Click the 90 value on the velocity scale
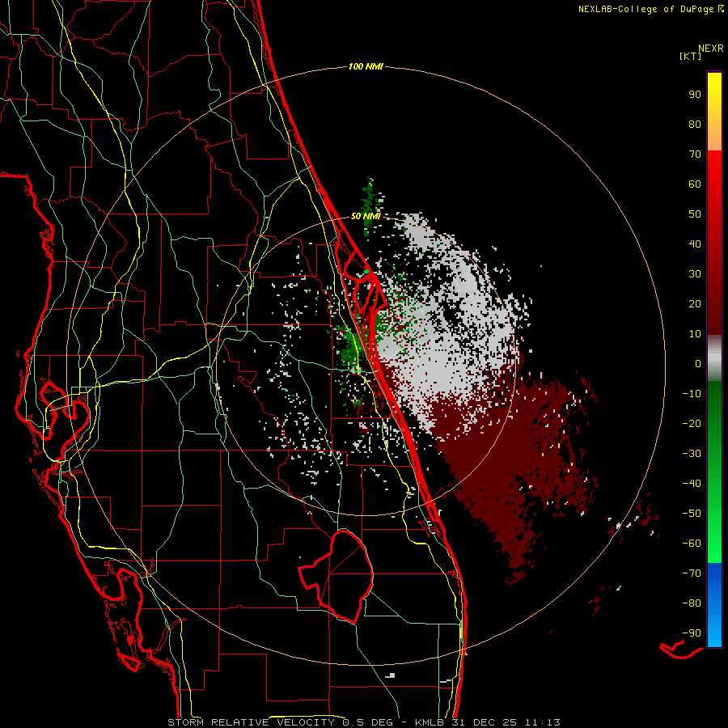 [x=695, y=94]
